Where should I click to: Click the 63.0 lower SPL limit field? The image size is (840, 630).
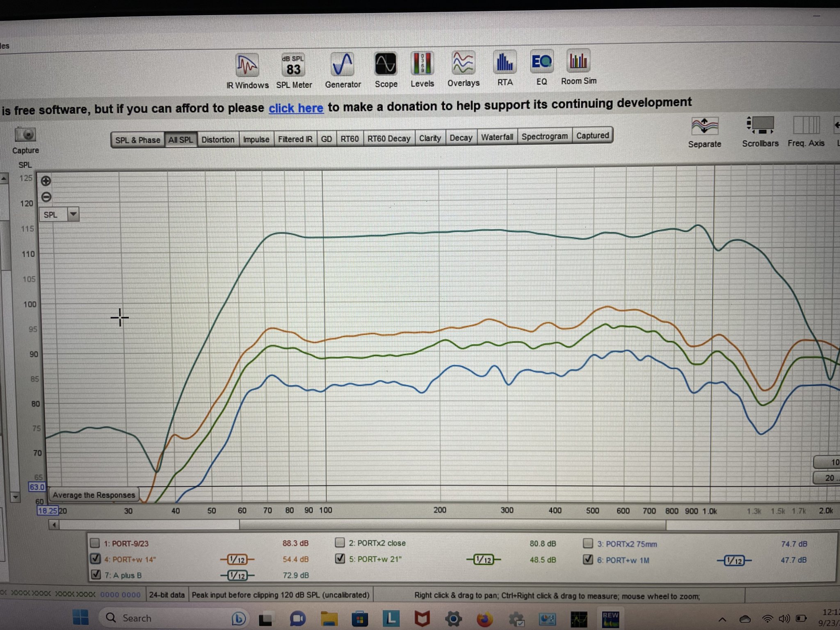tap(37, 487)
